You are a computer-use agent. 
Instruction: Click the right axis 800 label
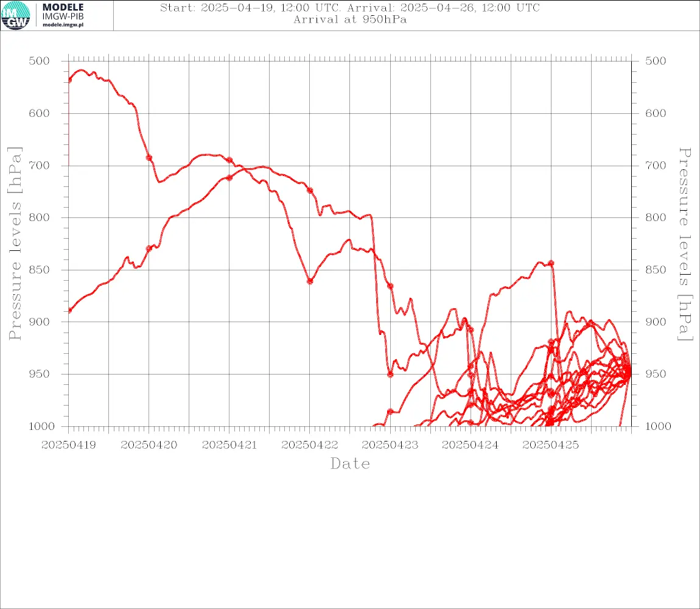coord(656,217)
